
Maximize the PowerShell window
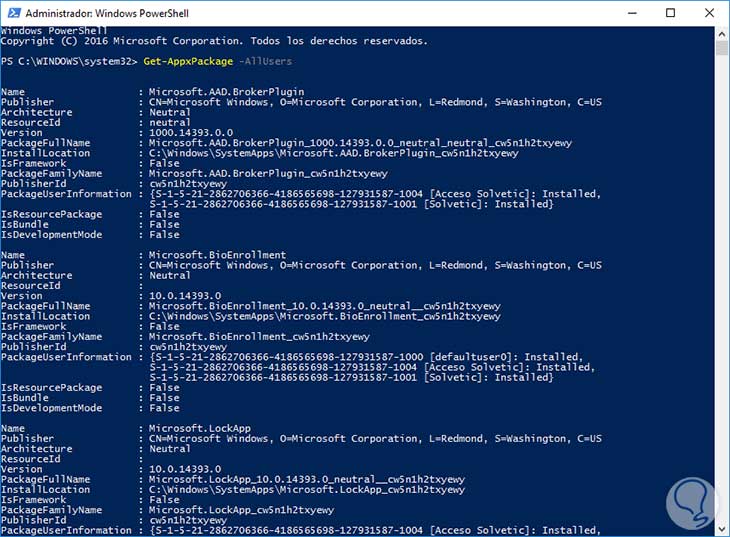pos(670,13)
